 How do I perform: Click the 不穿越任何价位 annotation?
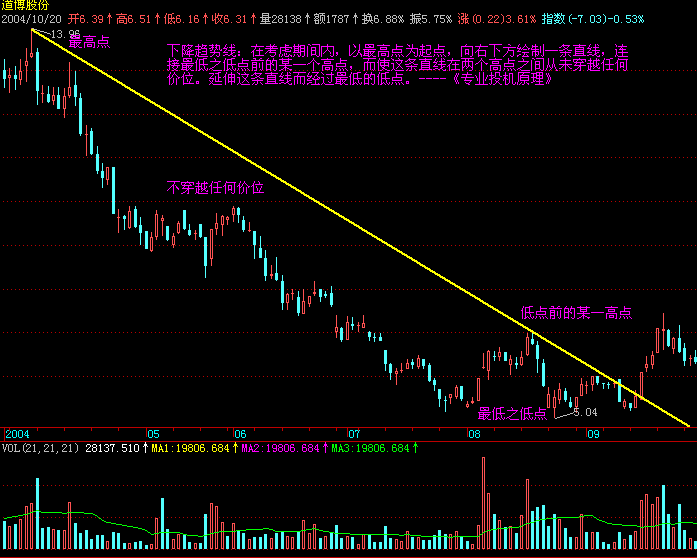click(x=215, y=188)
